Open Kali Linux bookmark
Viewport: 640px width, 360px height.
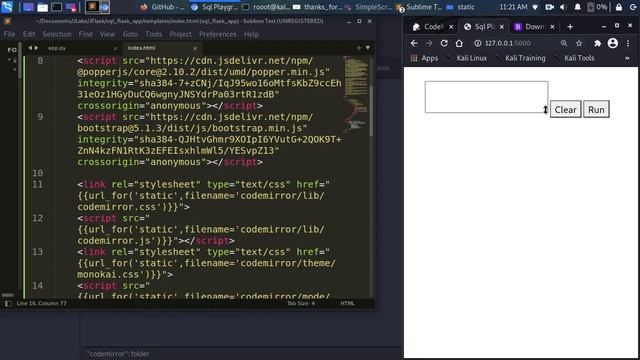467,58
